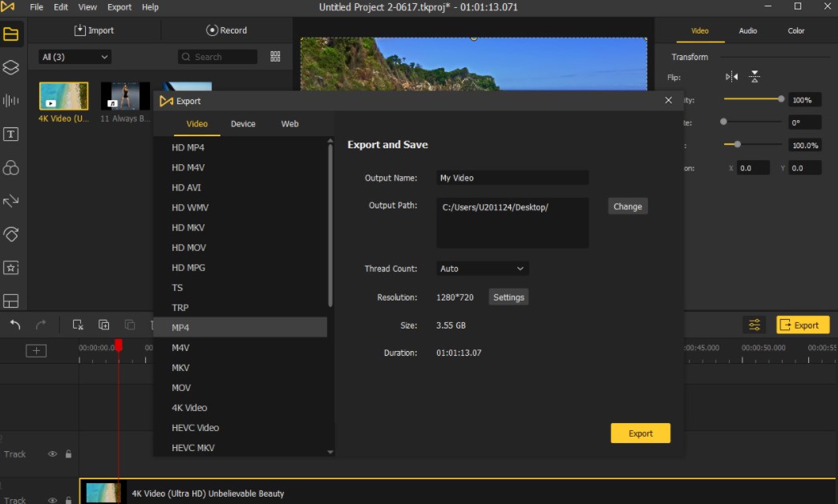
Task: Switch to the Device tab in Export dialog
Action: 243,124
